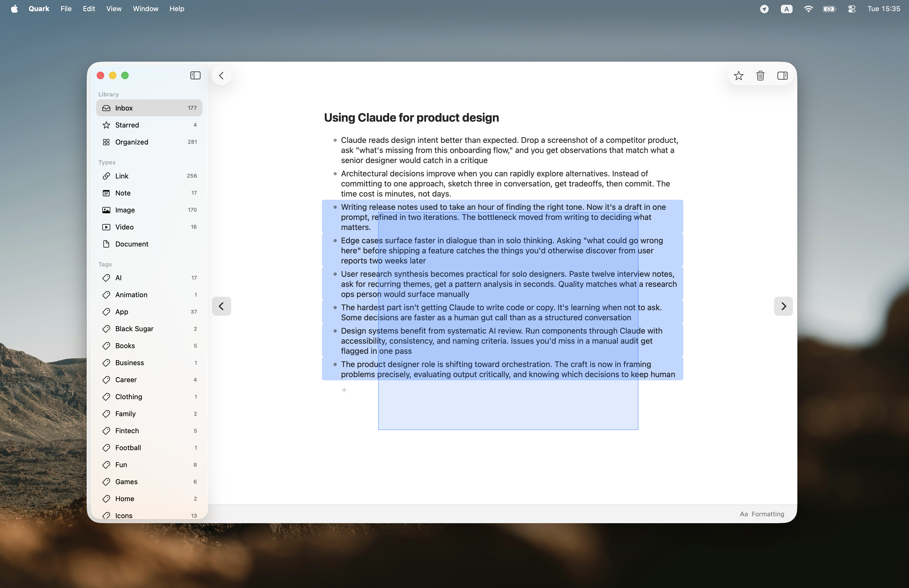Filter by Document type
Screen dimensions: 909x588
tap(149, 244)
